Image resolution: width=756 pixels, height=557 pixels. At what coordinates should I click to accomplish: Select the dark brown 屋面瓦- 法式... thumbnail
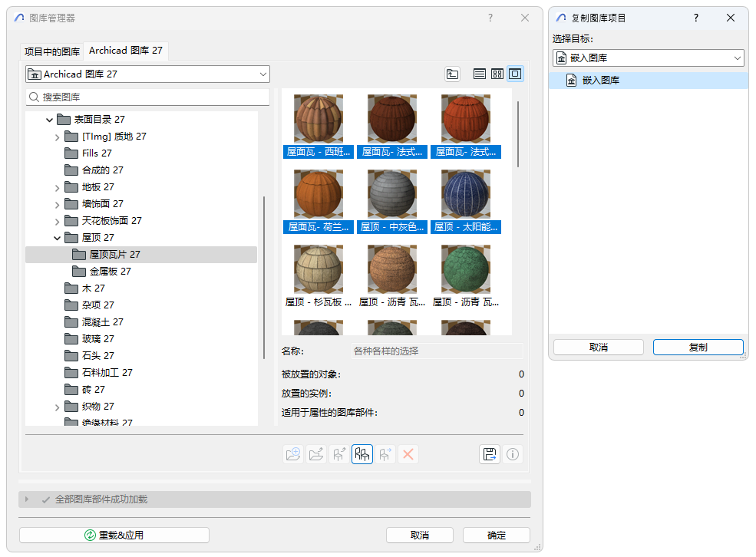pos(392,127)
